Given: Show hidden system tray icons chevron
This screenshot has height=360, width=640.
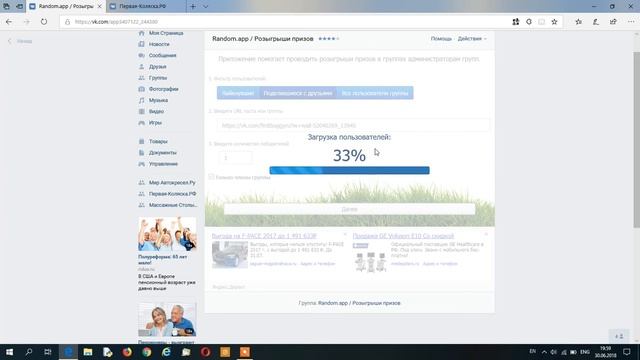Looking at the screenshot, I should coord(544,352).
